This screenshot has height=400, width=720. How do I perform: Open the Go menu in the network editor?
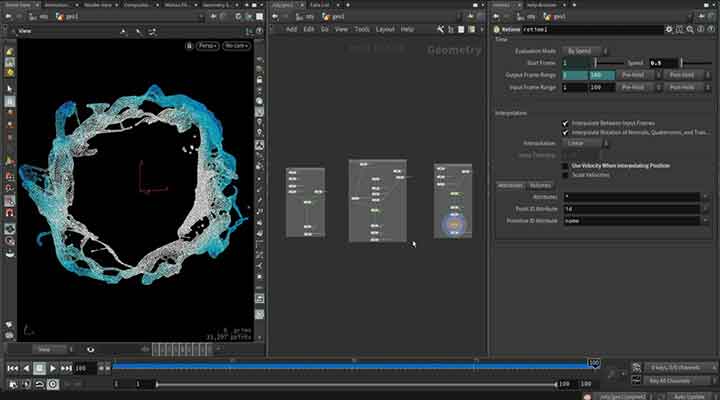click(325, 29)
